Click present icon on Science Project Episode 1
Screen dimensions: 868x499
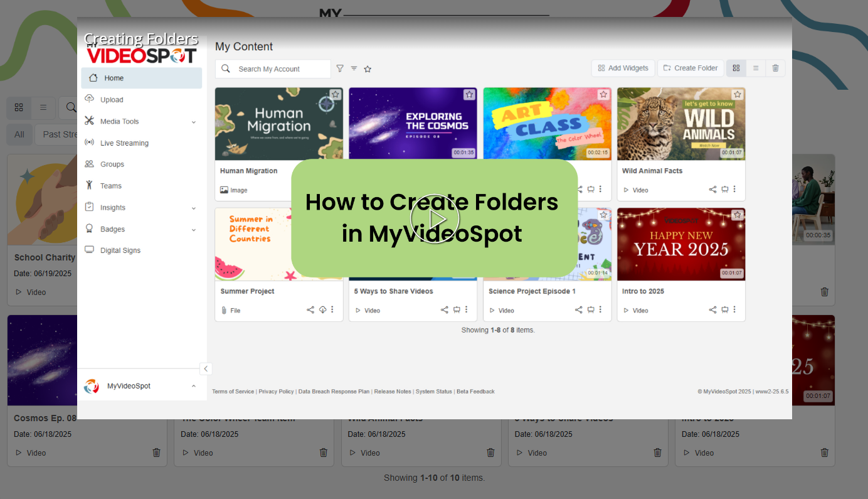tap(591, 310)
